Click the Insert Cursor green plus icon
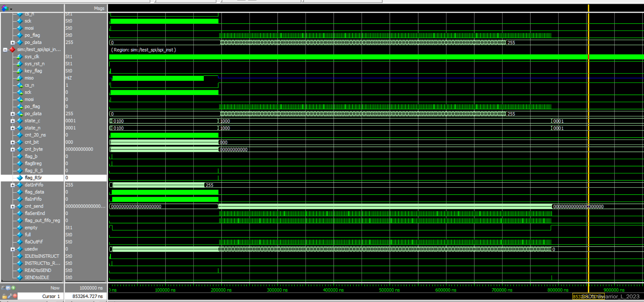Viewport: 644px width, 302px height. [13, 288]
